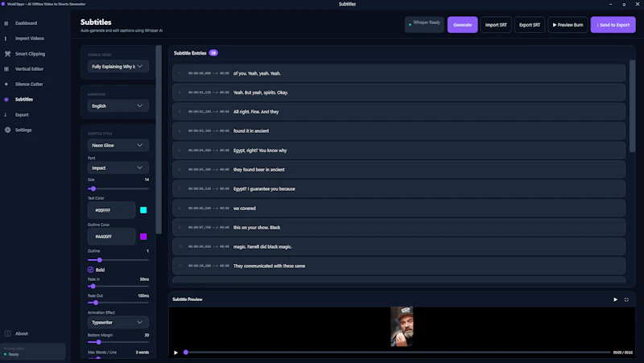The width and height of the screenshot is (644, 363).
Task: Click the Silence Cutter sidebar icon
Action: (x=6, y=85)
